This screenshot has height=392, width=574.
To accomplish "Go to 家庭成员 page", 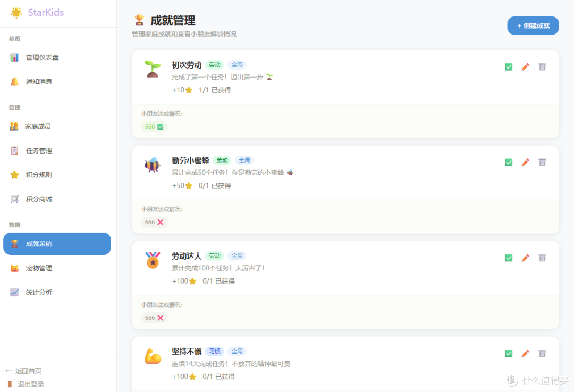I will (57, 126).
